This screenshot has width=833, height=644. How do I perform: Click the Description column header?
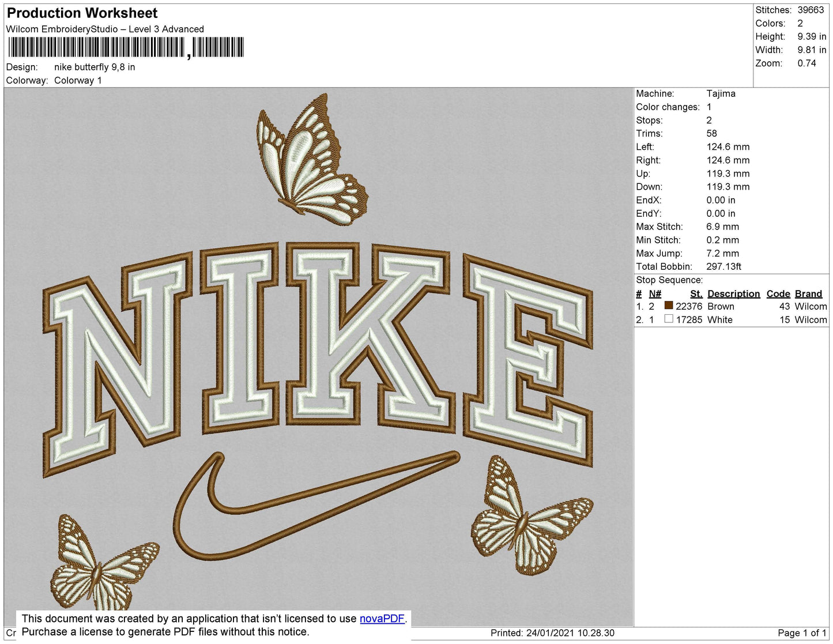[x=733, y=293]
